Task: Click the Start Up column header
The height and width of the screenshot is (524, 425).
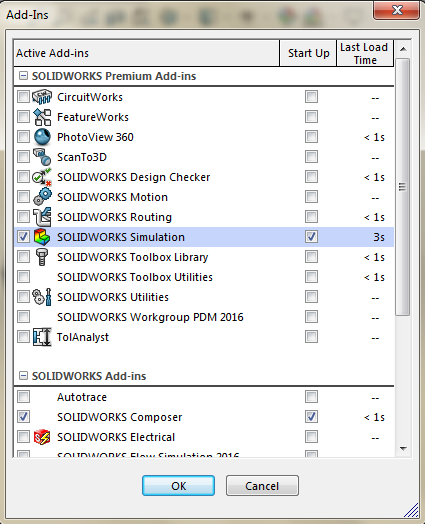Action: [x=308, y=53]
